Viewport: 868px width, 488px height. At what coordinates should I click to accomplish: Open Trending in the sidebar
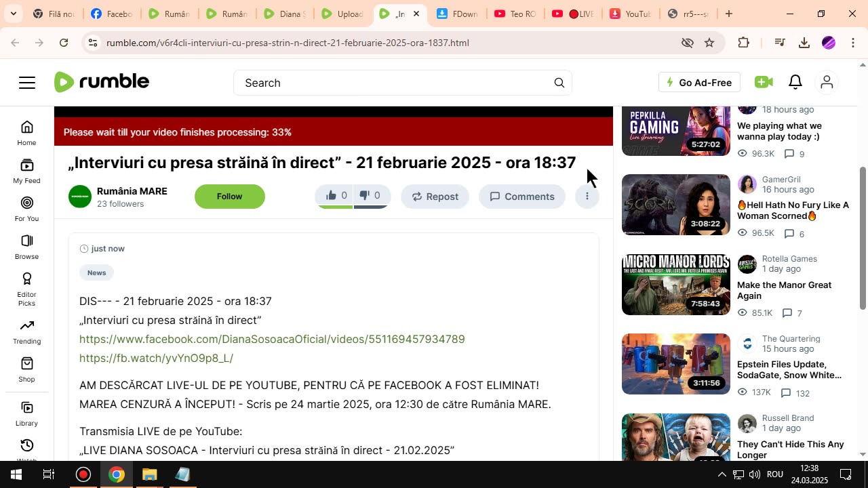(27, 332)
